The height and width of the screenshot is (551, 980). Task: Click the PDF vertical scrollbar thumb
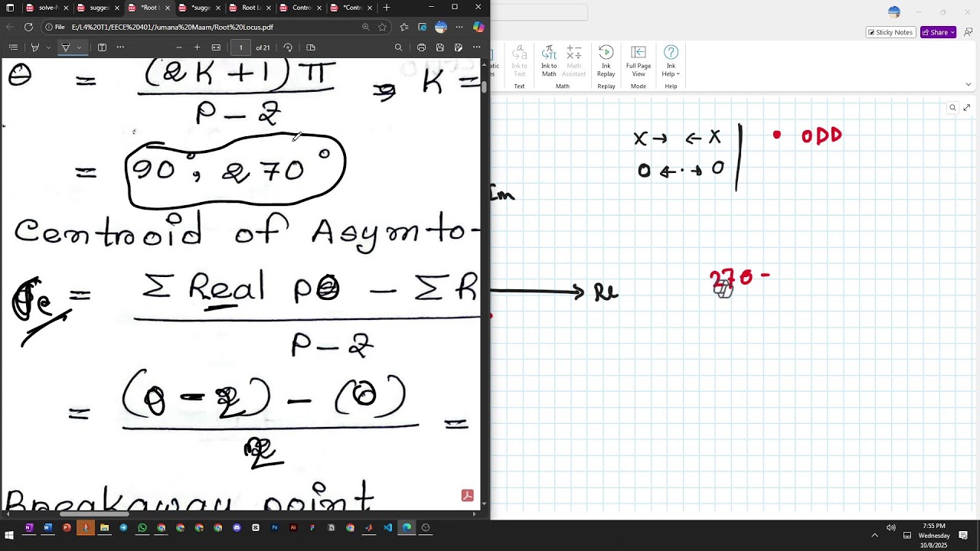point(484,86)
